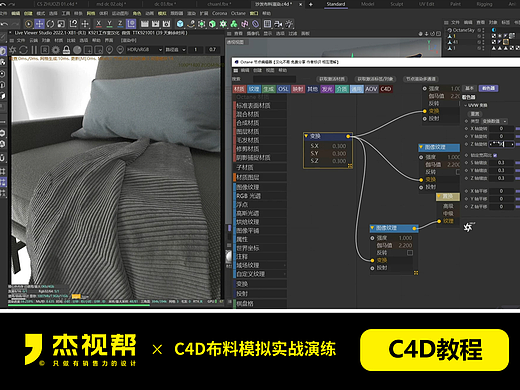Open HDR/sRGB color space dropdown
Image resolution: width=520 pixels, height=390 pixels.
(144, 50)
